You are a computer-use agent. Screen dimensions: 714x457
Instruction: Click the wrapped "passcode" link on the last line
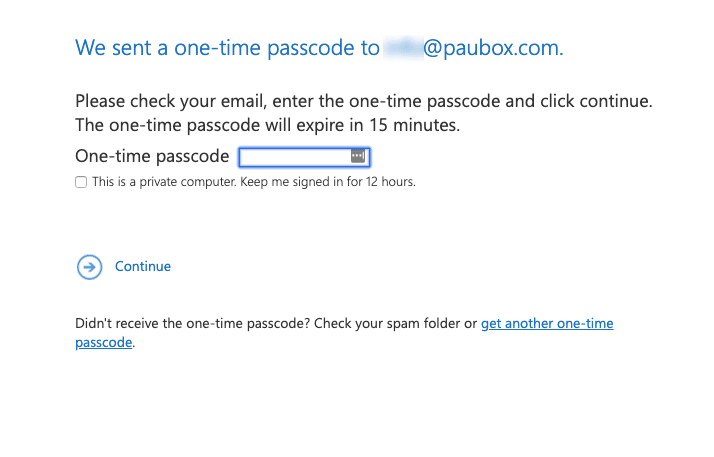click(x=104, y=342)
